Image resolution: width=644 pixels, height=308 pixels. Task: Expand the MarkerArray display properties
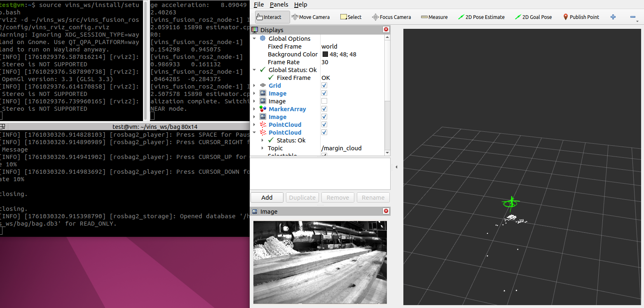click(255, 109)
